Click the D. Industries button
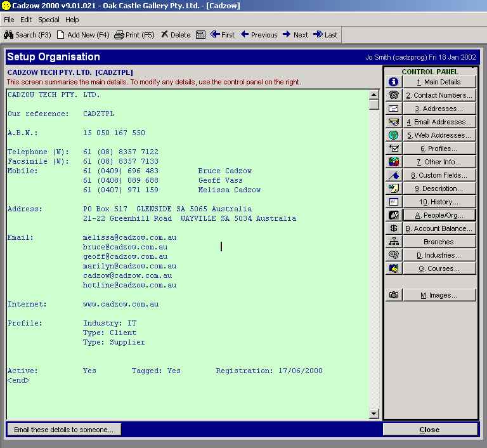Screen dimensions: 487x448 439,255
